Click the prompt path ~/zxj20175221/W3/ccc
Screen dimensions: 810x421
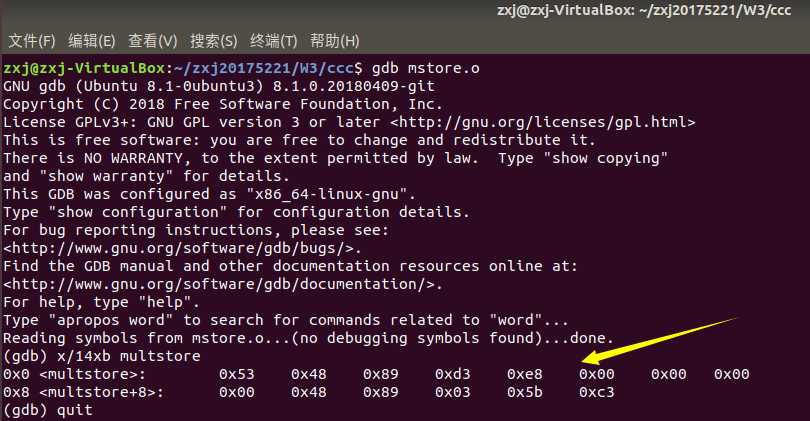point(264,68)
